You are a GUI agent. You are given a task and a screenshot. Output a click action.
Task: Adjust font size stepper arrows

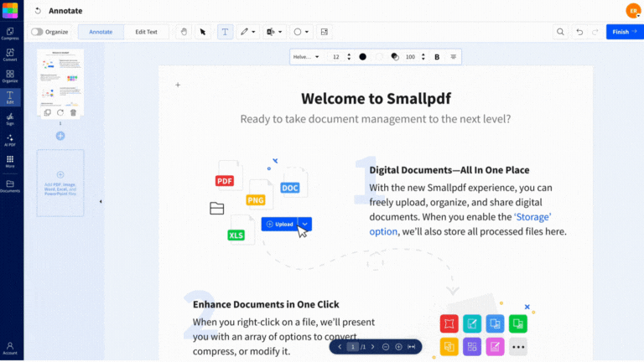(349, 57)
